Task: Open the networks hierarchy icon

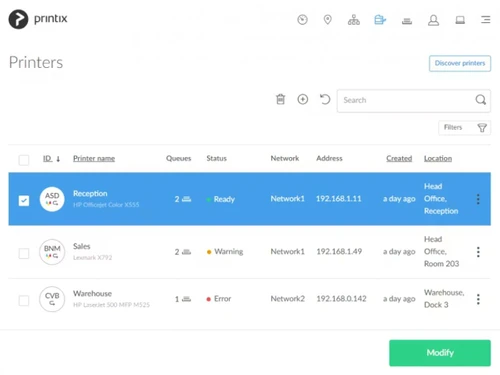Action: (x=354, y=20)
